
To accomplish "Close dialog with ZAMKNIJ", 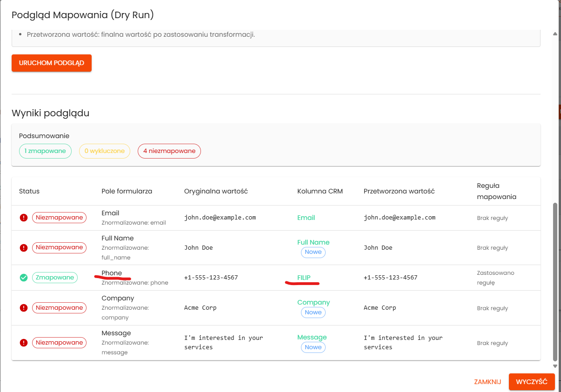I will click(x=487, y=382).
